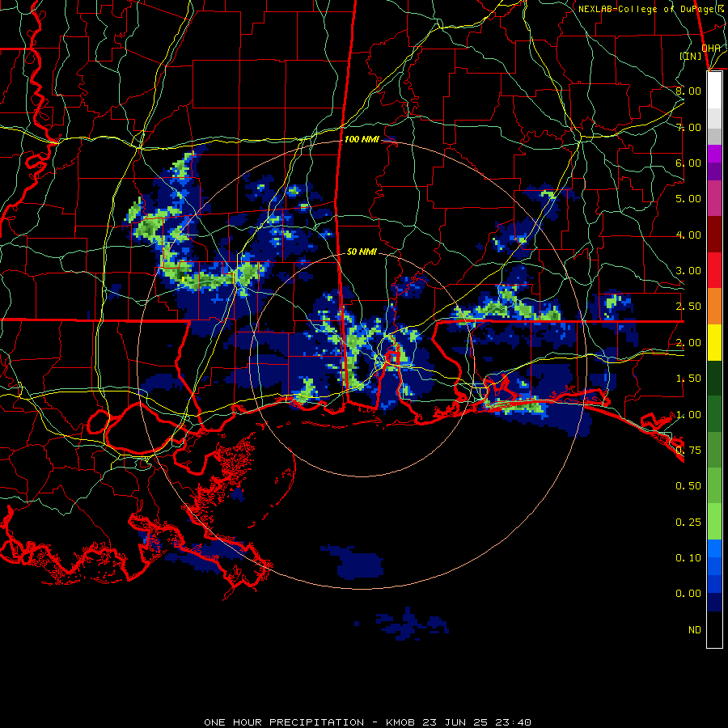
Task: Click the 1.50 legend value
Action: [x=688, y=379]
